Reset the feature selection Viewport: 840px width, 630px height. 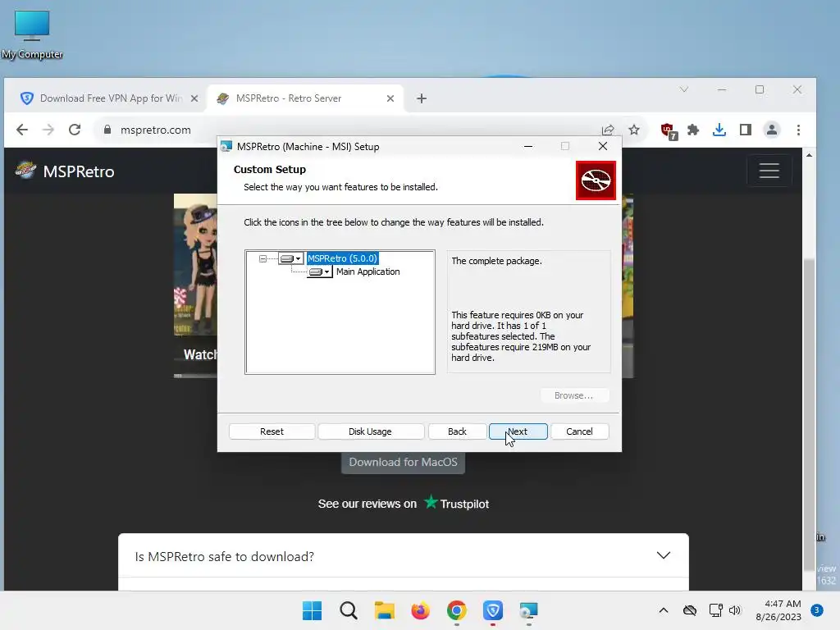pyautogui.click(x=272, y=431)
